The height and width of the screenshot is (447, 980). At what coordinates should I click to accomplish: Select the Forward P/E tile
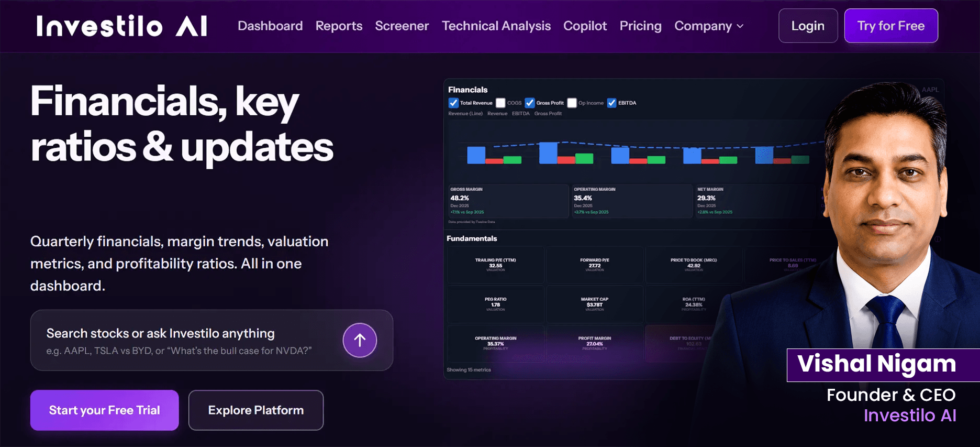(x=594, y=265)
